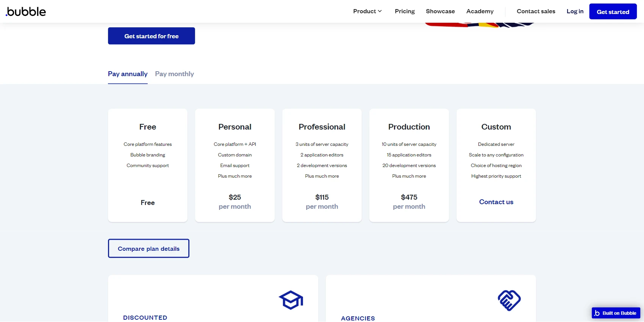Click the Built on Bubble badge

pyautogui.click(x=616, y=313)
